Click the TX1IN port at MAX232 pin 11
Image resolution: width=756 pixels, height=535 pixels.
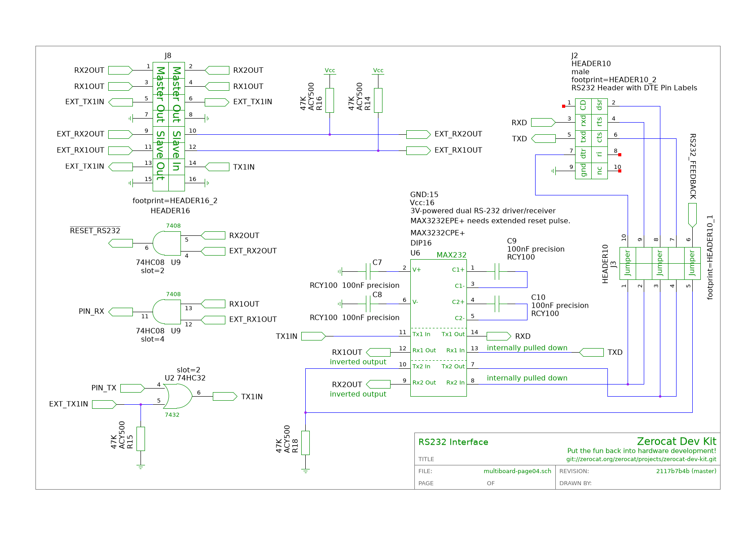(313, 336)
